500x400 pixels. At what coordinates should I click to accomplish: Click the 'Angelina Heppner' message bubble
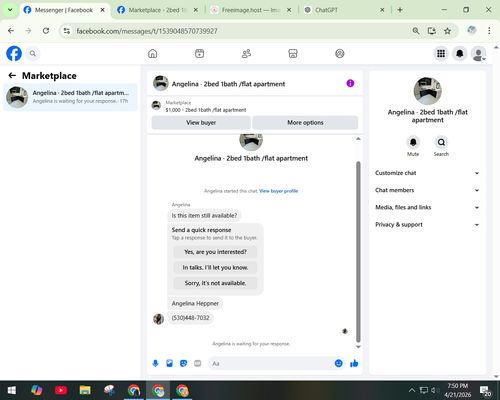195,303
